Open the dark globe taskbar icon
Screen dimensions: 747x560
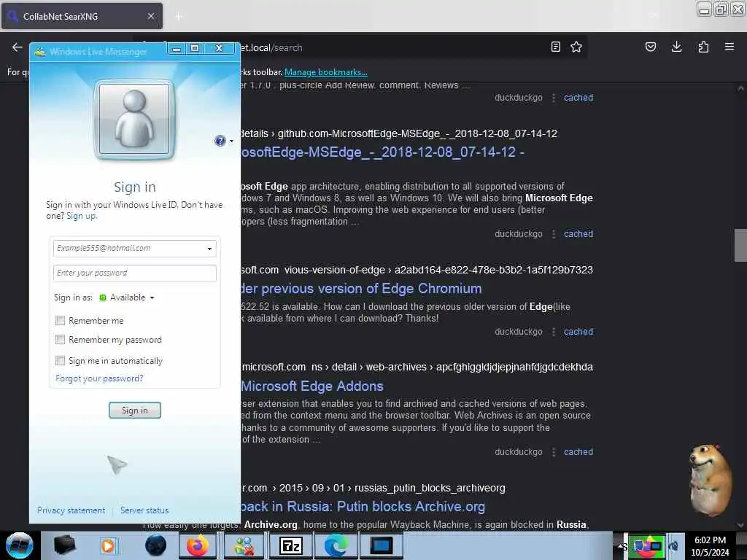[155, 545]
